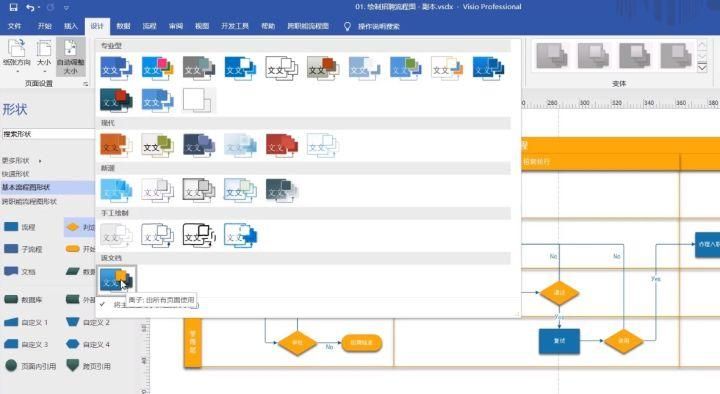Switch to the 插入 ribbon tab
Image resolution: width=720 pixels, height=394 pixels.
point(71,26)
